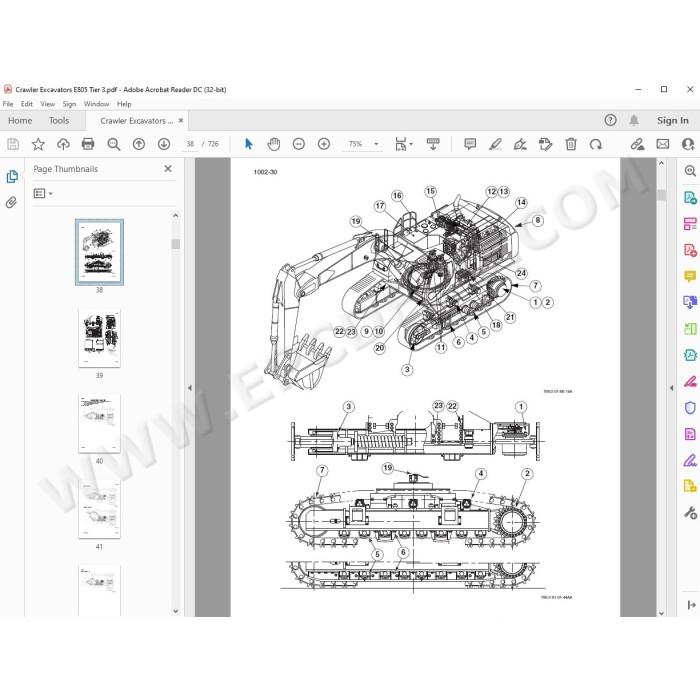Open the notifications bell
The width and height of the screenshot is (700, 700).
pyautogui.click(x=634, y=120)
